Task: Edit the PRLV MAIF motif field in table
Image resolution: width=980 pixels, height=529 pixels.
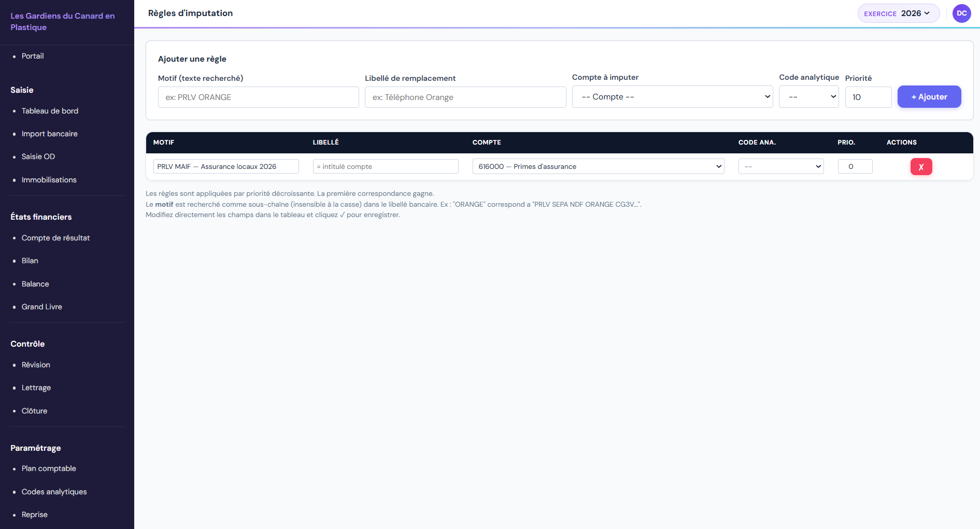Action: pos(226,166)
